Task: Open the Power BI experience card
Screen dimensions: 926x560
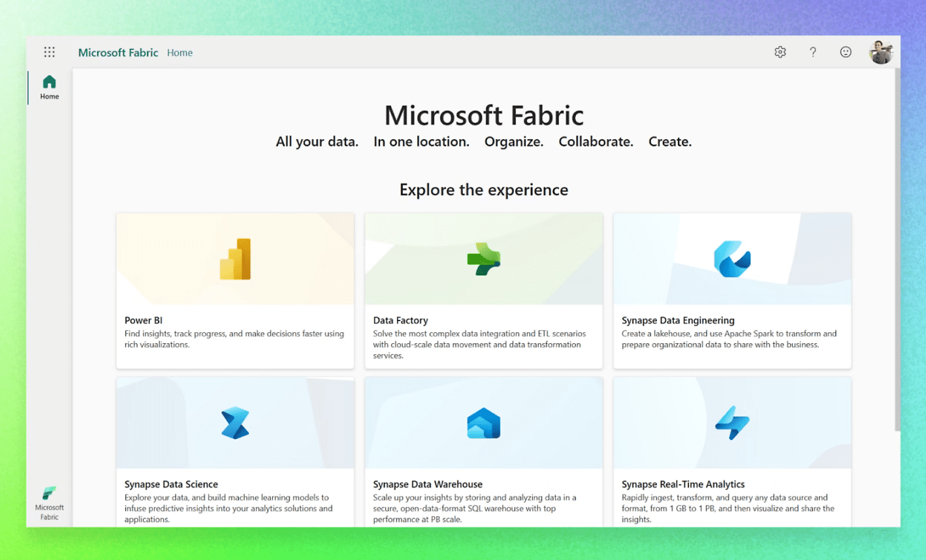Action: click(x=235, y=290)
